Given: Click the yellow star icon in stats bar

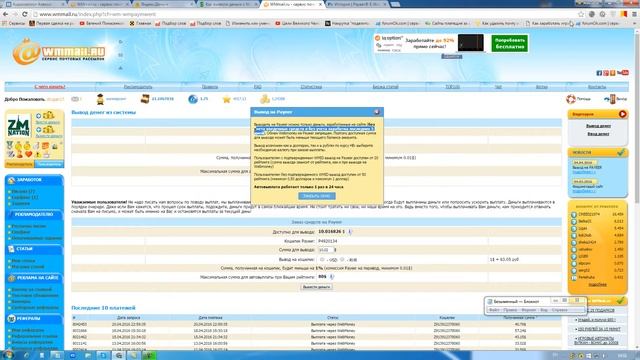Looking at the screenshot, I should [227, 99].
